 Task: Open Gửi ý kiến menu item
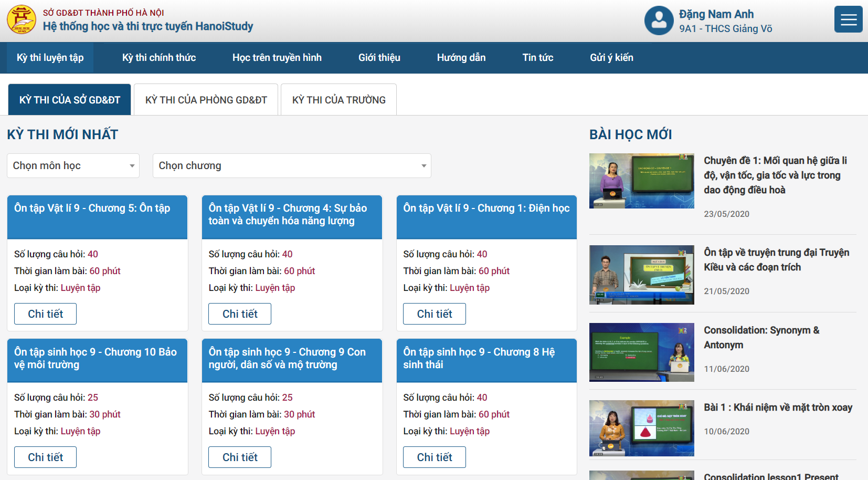point(612,58)
